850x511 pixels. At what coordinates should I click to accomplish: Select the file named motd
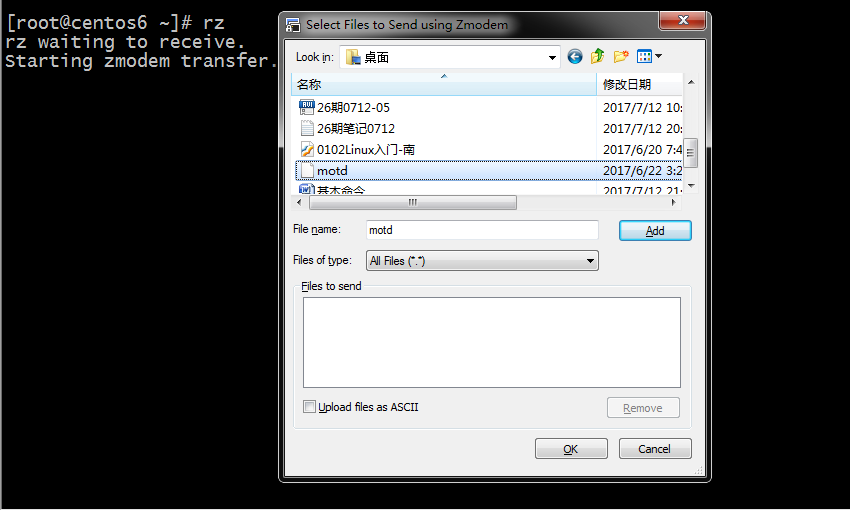click(332, 171)
